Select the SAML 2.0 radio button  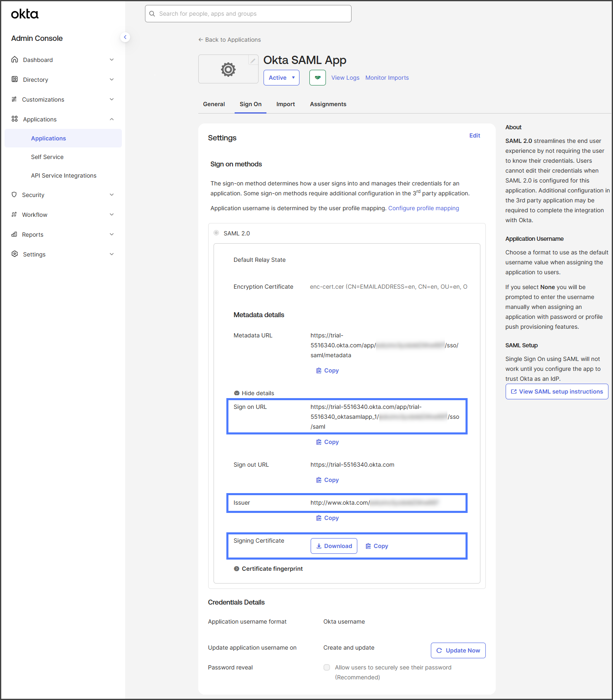click(216, 233)
